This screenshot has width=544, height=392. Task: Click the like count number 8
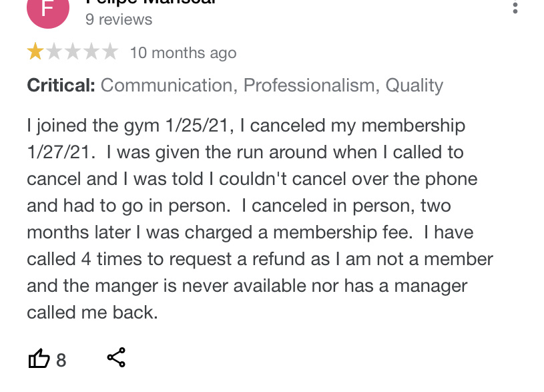tap(61, 361)
